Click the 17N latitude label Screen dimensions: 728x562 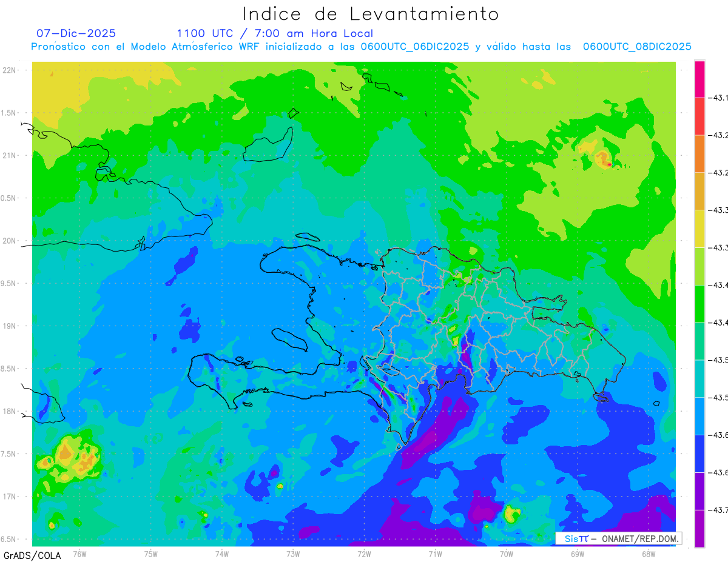10,497
